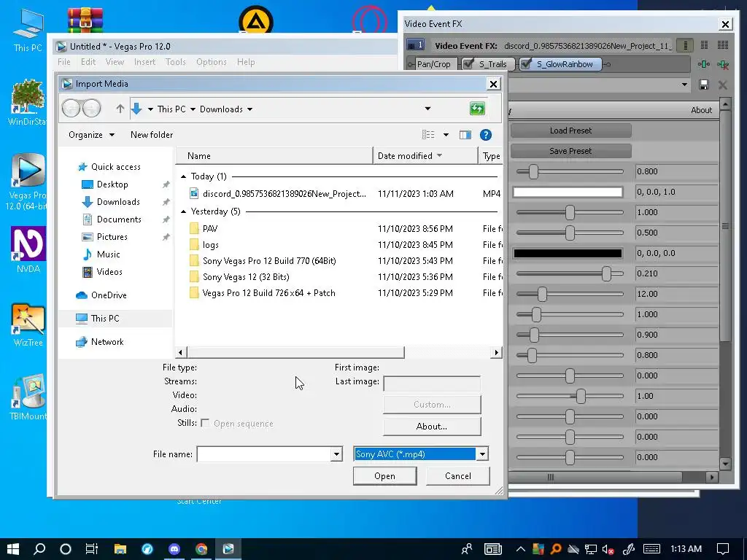Select the discord MP4 file in the list
The height and width of the screenshot is (560, 747).
(x=285, y=193)
